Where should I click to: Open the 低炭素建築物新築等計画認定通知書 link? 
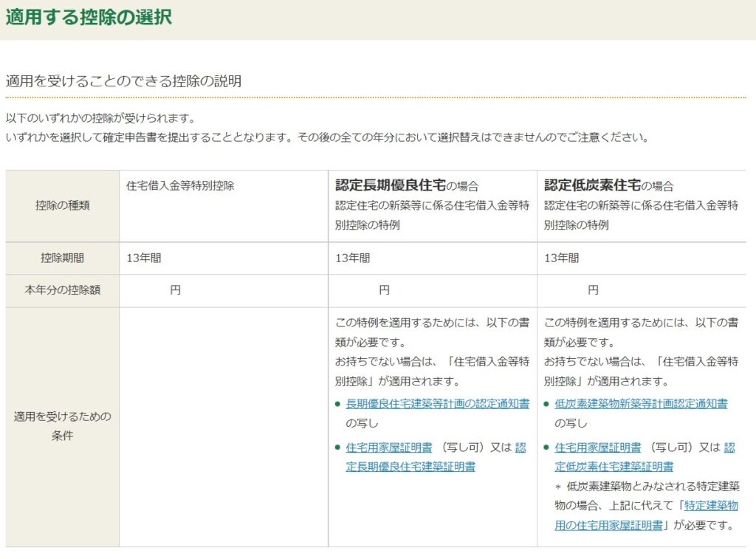[641, 404]
